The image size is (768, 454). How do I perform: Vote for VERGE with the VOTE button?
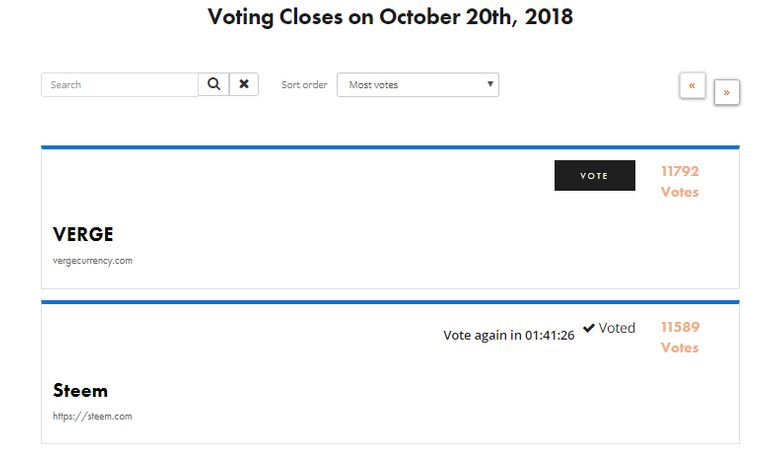[x=595, y=175]
